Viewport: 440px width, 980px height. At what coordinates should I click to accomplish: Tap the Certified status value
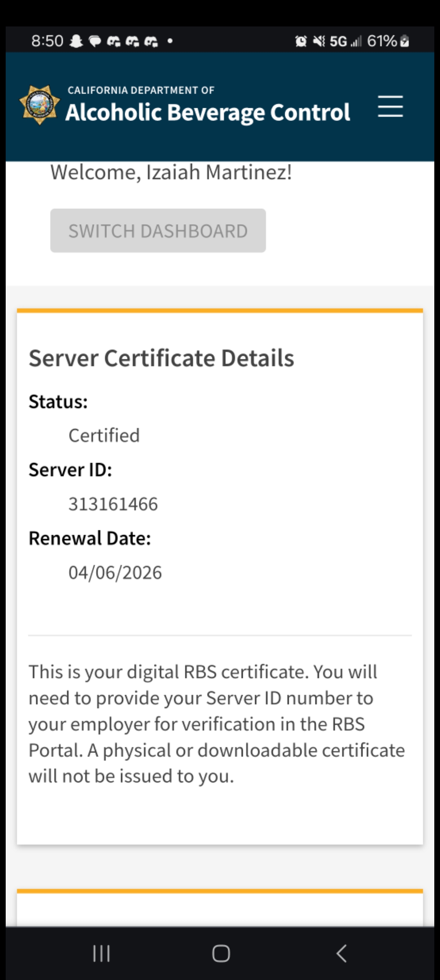(104, 435)
